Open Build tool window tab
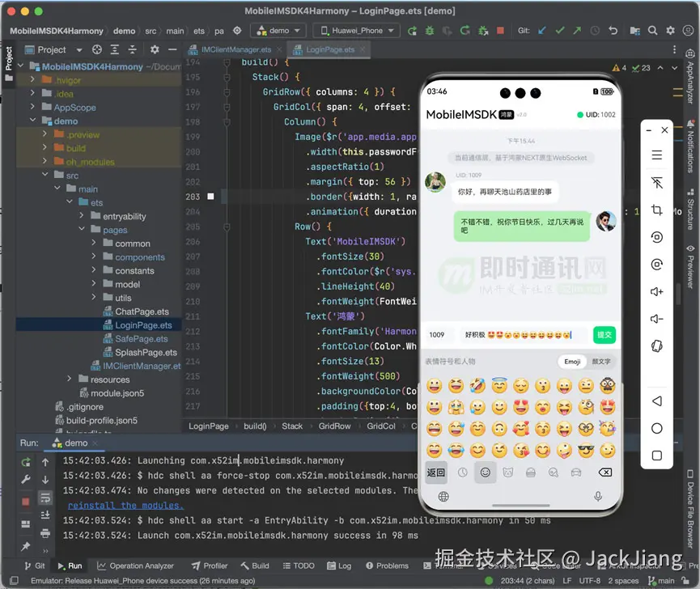 (x=255, y=566)
